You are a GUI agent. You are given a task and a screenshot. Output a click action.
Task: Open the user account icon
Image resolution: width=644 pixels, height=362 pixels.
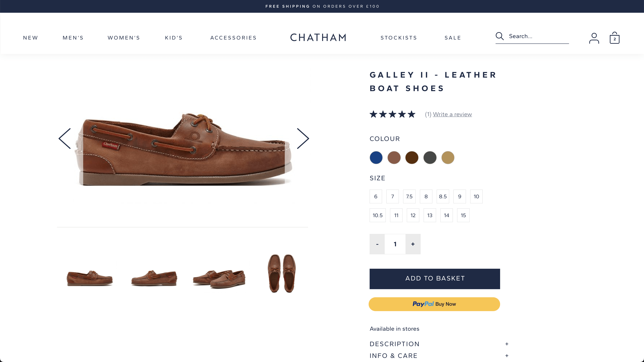click(x=594, y=38)
